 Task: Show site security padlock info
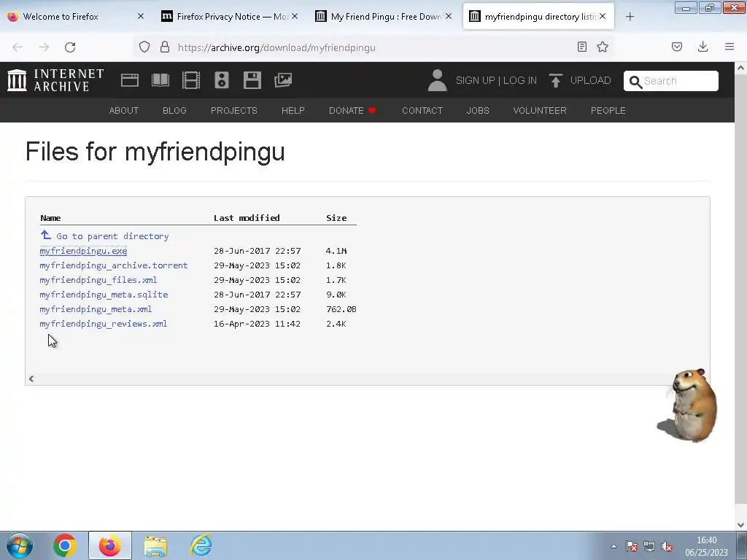[165, 47]
